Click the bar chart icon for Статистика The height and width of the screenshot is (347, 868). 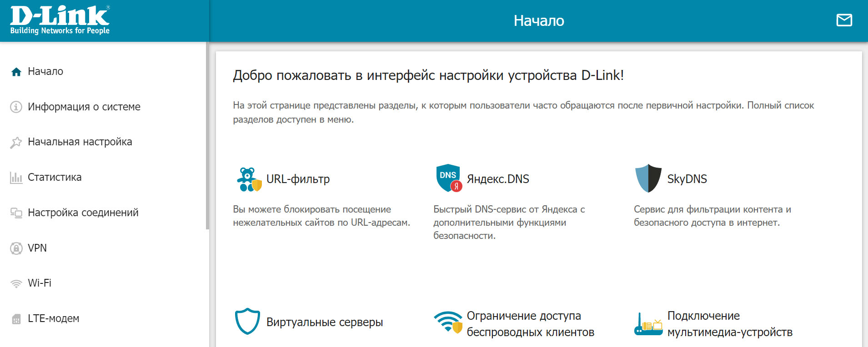16,178
